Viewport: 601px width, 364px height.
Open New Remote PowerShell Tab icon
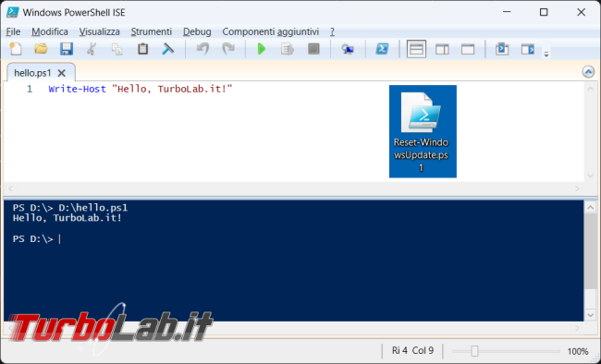tap(348, 49)
